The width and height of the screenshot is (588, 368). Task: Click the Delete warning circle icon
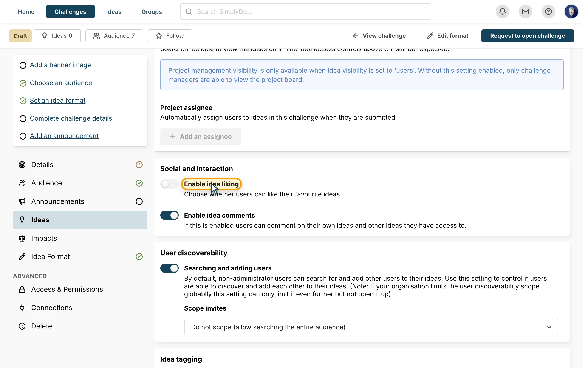[x=22, y=326]
